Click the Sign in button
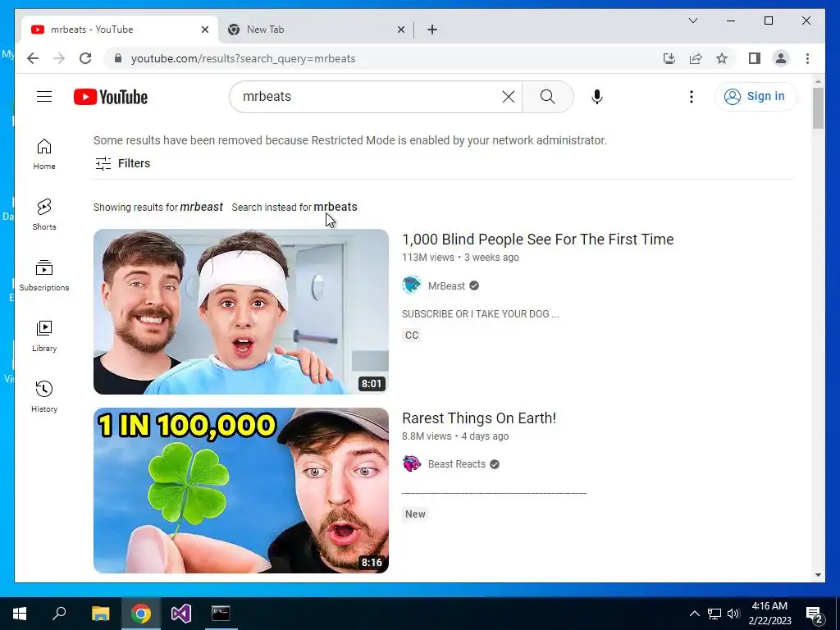 pos(756,97)
